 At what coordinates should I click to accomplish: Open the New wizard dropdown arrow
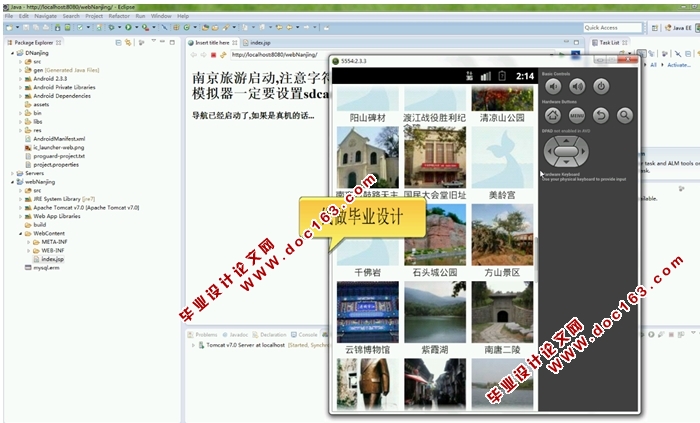tap(17, 28)
